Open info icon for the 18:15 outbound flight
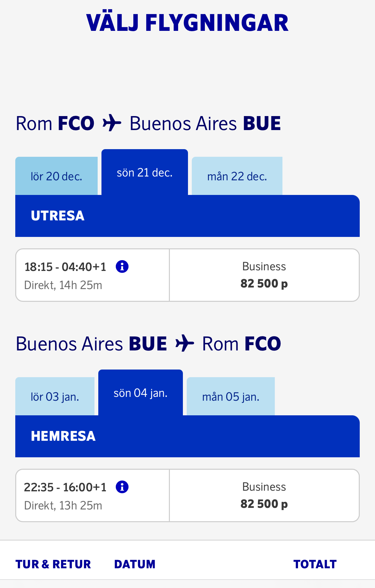This screenshot has height=588, width=375. 122,266
